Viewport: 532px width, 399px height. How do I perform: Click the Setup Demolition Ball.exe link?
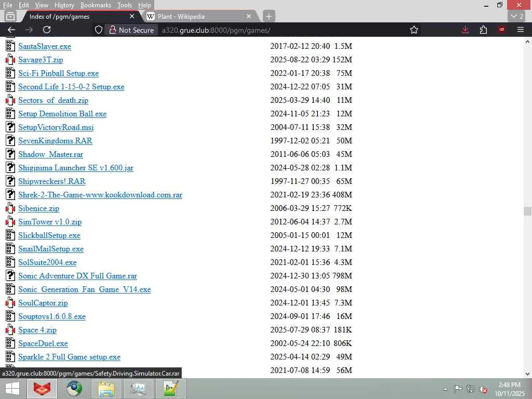tap(62, 114)
